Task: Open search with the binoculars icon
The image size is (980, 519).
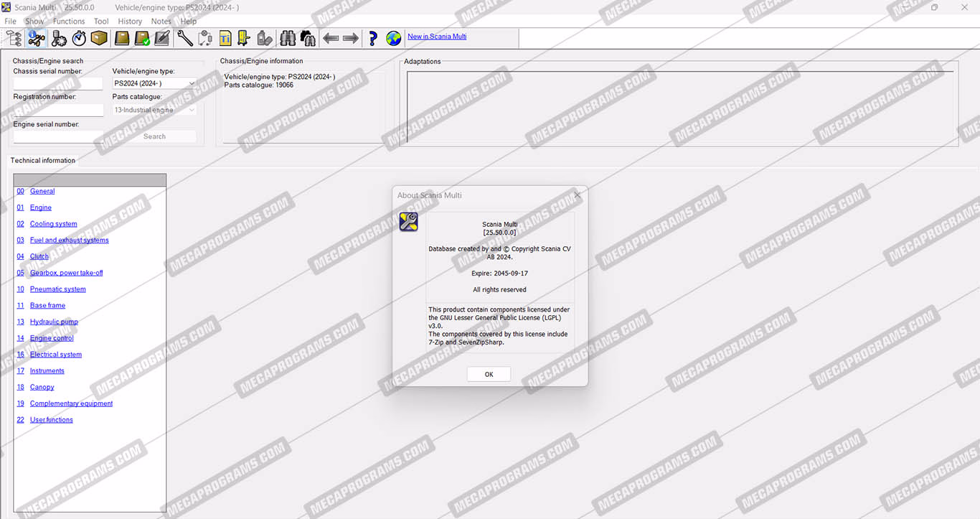Action: (x=288, y=38)
